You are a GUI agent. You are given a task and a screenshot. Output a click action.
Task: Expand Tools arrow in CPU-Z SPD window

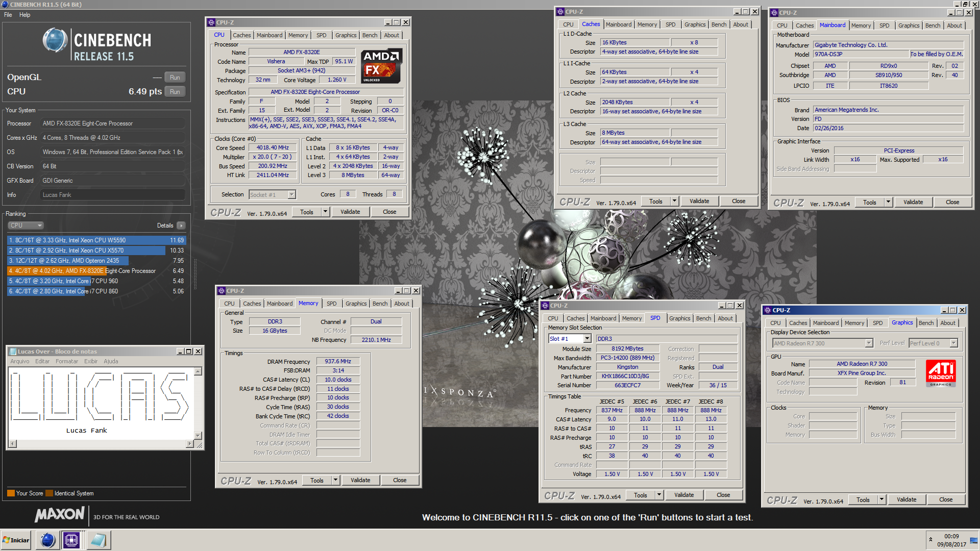659,495
